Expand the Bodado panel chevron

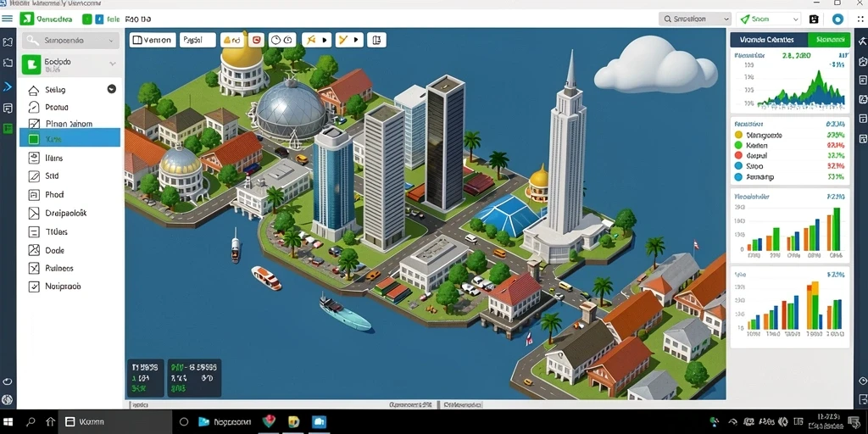tap(113, 64)
